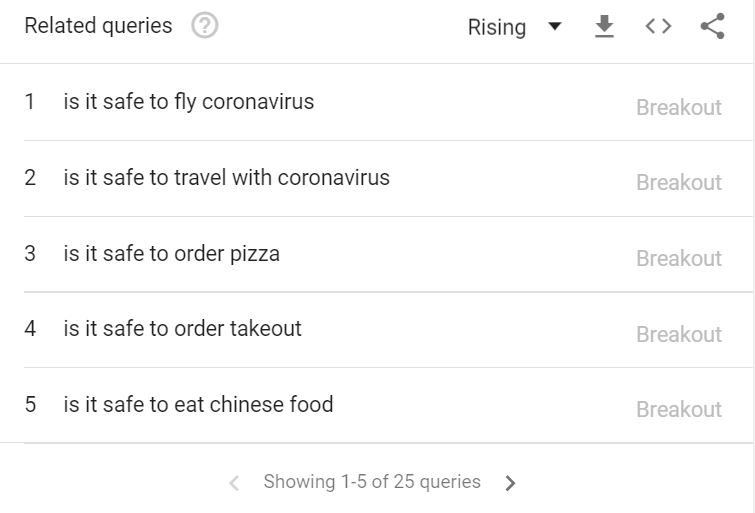
Task: Open the "is it safe to order pizza" query
Action: (172, 254)
